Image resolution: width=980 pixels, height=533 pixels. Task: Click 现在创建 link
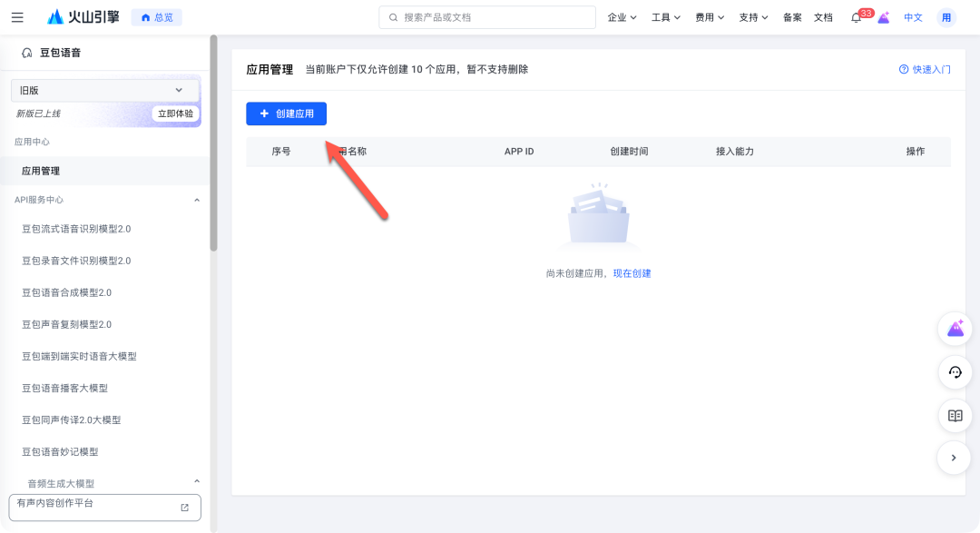pos(632,273)
